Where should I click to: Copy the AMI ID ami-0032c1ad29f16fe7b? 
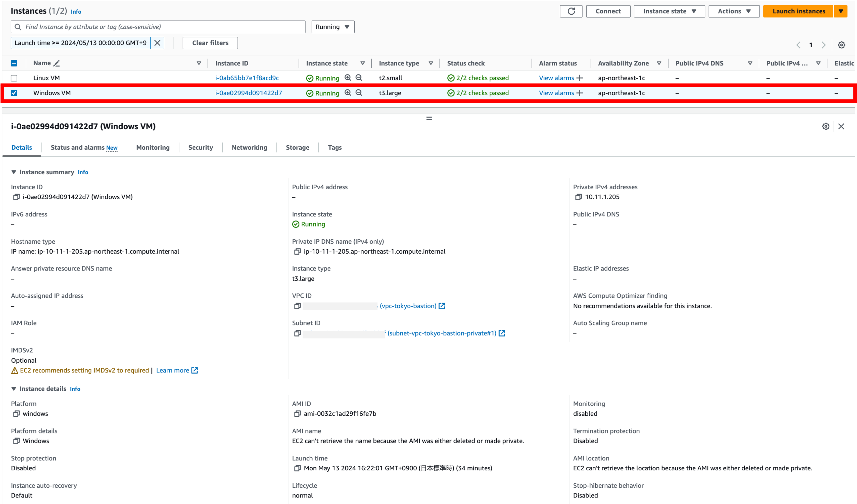(x=297, y=414)
